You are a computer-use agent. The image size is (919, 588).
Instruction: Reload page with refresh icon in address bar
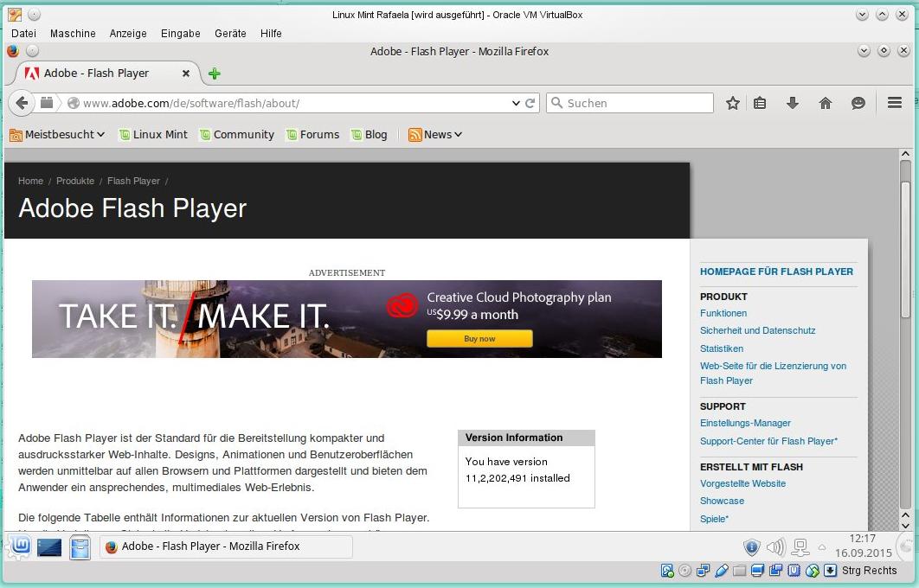(x=530, y=103)
